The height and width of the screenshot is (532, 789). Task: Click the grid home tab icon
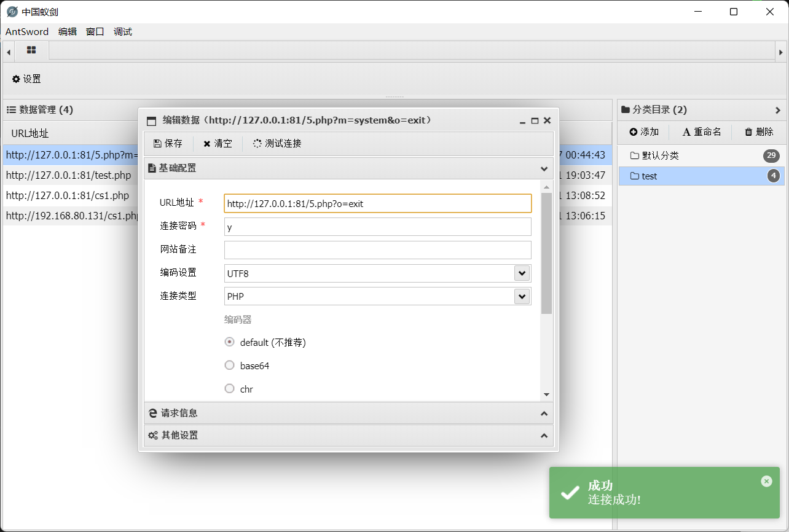[31, 50]
